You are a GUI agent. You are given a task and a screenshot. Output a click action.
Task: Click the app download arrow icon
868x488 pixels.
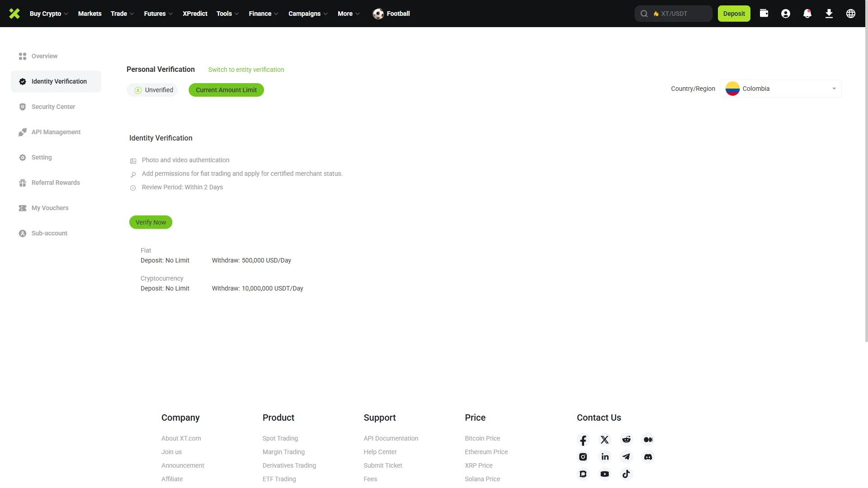tap(829, 14)
